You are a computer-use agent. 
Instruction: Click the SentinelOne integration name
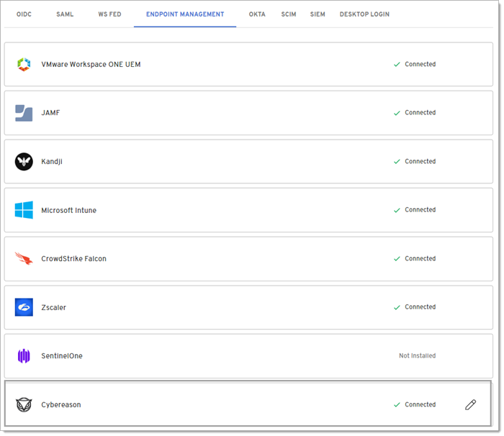pyautogui.click(x=62, y=356)
